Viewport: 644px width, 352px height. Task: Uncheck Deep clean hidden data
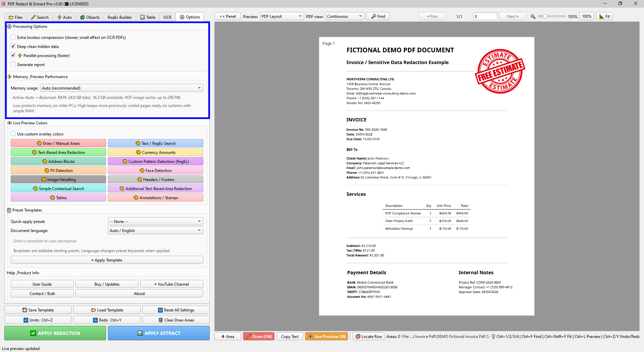click(13, 46)
